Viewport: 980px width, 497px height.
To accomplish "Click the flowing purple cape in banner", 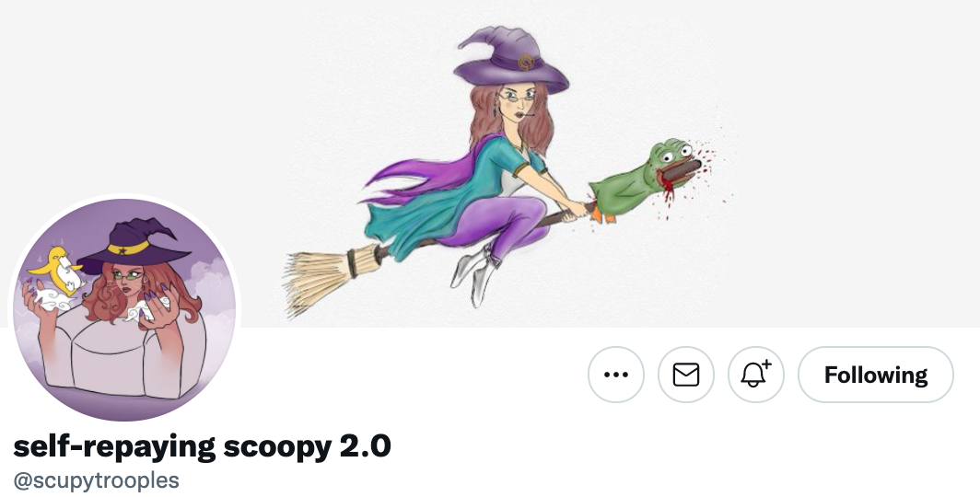I will point(417,179).
